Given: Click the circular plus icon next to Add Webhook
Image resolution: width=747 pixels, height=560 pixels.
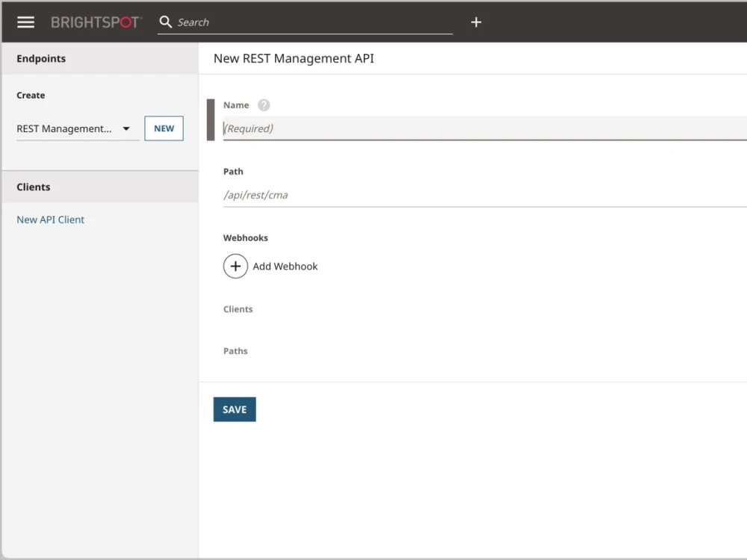Looking at the screenshot, I should point(235,266).
